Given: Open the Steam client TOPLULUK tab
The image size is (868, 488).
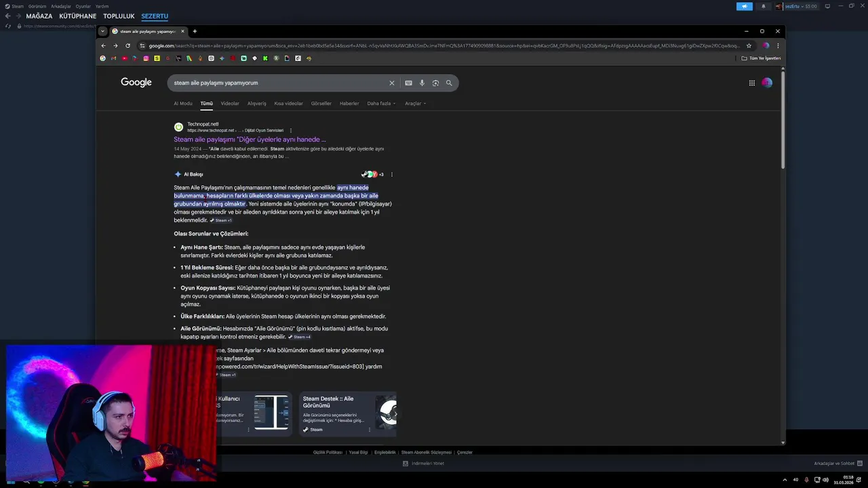Looking at the screenshot, I should point(119,16).
